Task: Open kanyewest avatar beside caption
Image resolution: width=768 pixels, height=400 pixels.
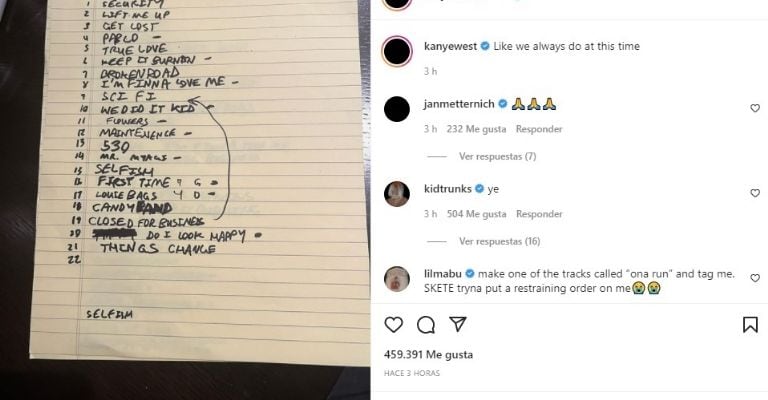Action: pyautogui.click(x=397, y=51)
